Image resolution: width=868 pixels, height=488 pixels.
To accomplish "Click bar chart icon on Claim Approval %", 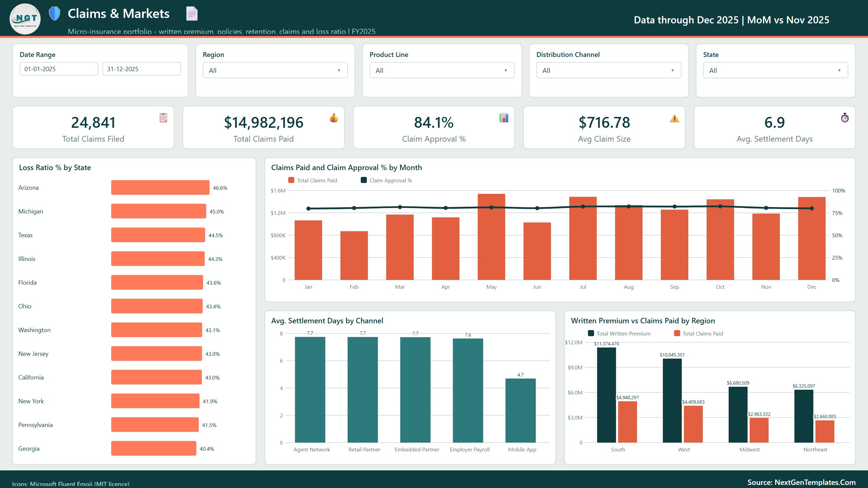I will (x=504, y=118).
